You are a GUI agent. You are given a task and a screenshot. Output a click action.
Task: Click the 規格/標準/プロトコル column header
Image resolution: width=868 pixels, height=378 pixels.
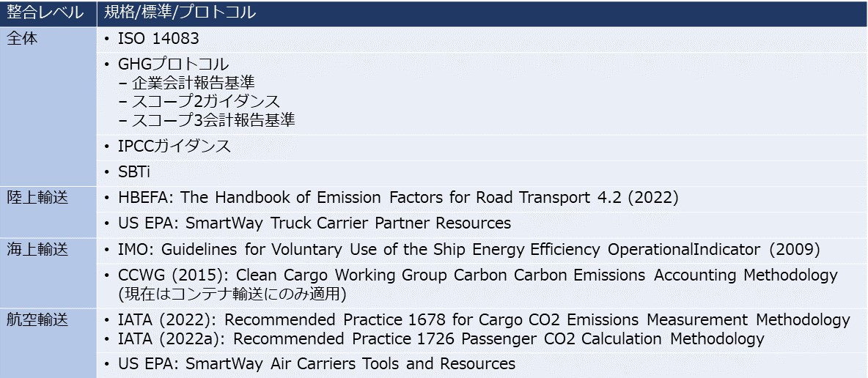482,12
